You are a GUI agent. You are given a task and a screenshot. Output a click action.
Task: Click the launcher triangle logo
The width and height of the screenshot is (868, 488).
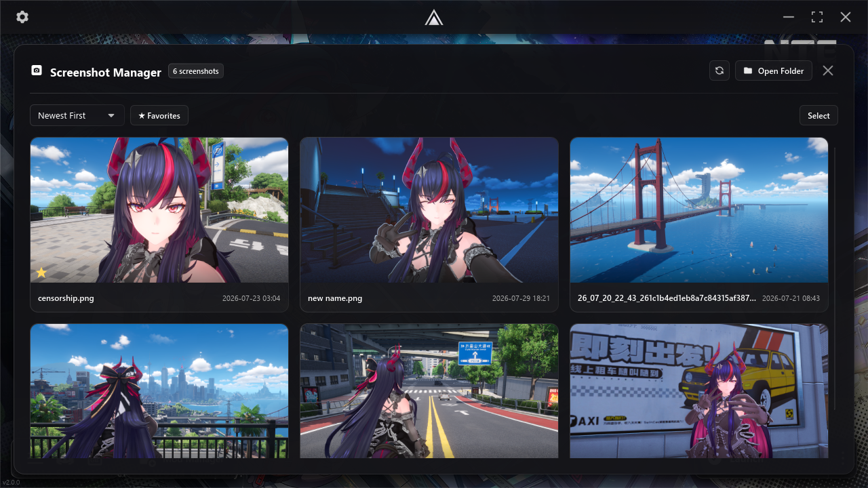point(434,18)
